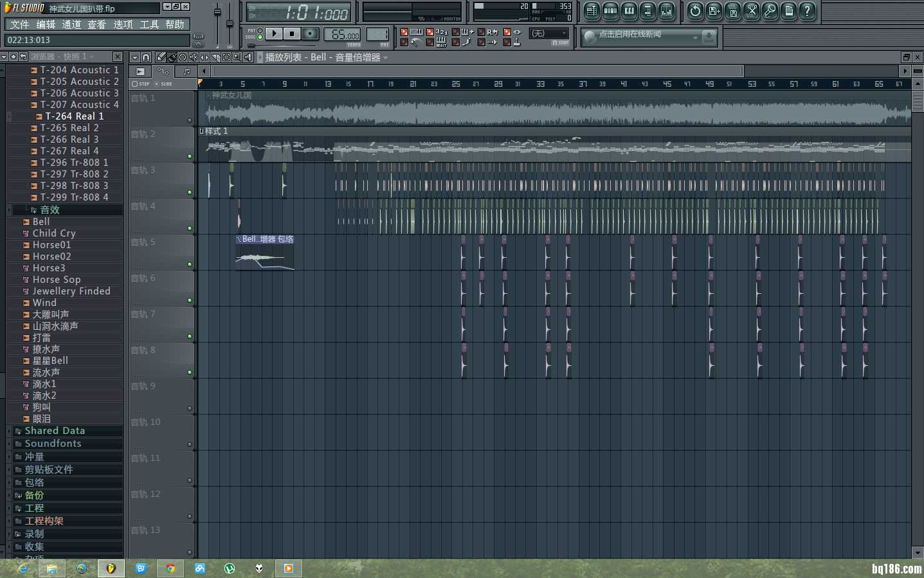Open the help question mark icon
The image size is (924, 578).
808,11
